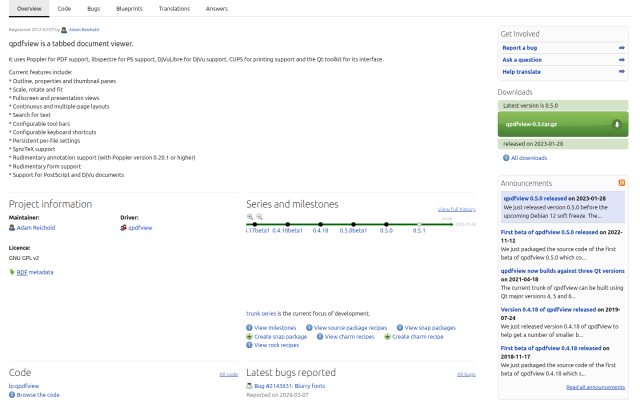Open RDF metadata link
Screen dimensions: 640x400
[35, 272]
